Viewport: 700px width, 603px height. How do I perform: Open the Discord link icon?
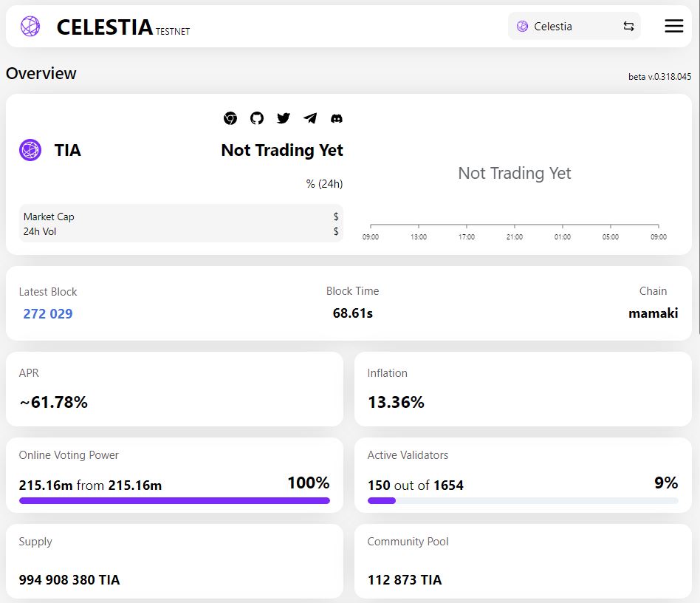point(337,118)
